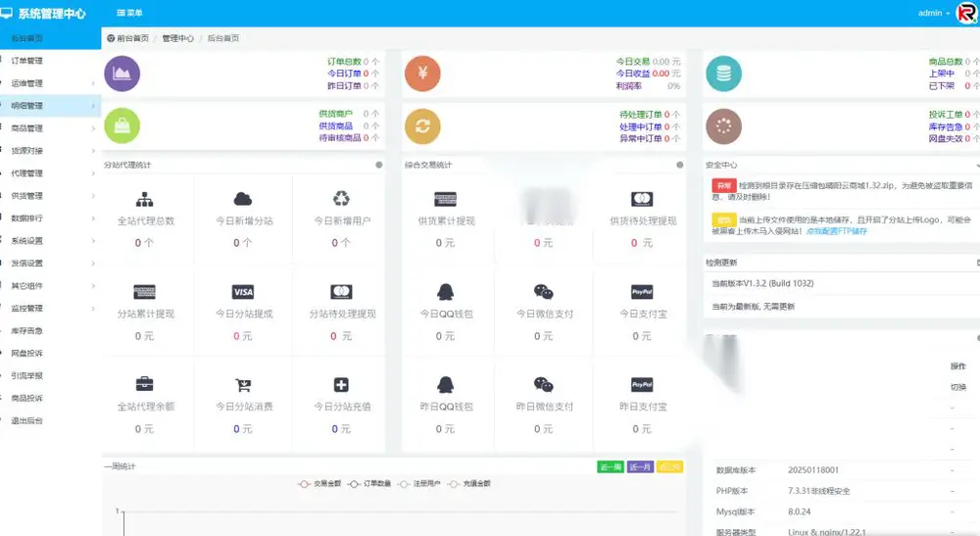980x536 pixels.
Task: Click the red 异常 warning tag
Action: (724, 185)
